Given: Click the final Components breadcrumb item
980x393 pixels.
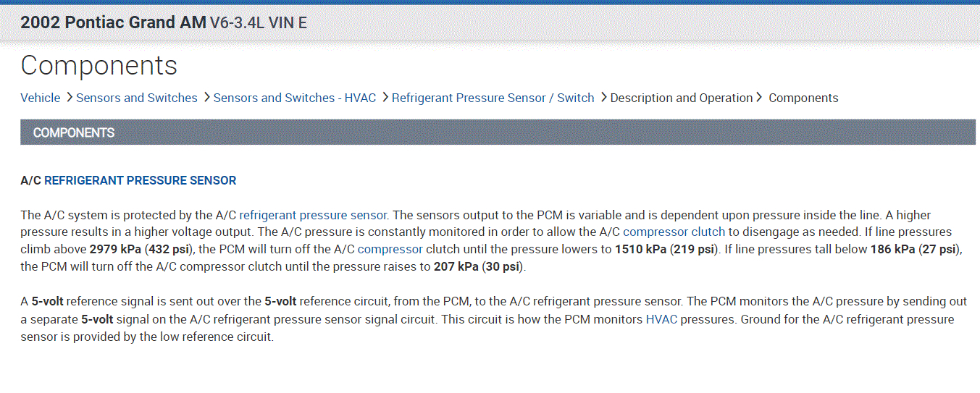Looking at the screenshot, I should [803, 98].
